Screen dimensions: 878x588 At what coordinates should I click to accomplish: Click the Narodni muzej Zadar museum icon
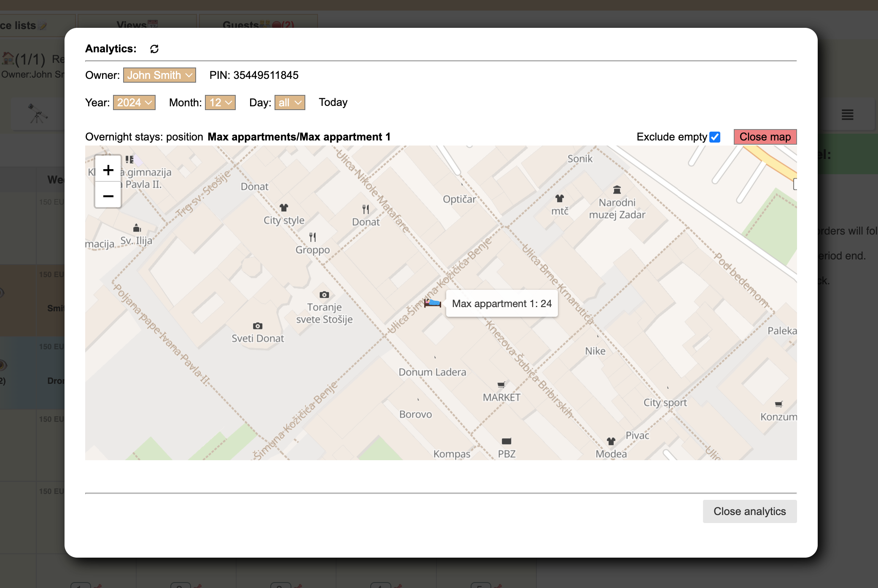[617, 189]
